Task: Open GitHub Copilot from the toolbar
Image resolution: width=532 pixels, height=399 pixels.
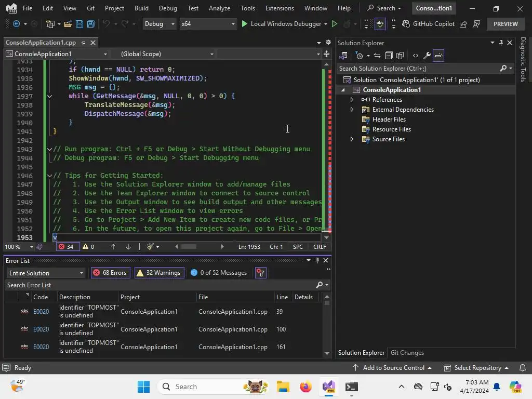Action: [428, 24]
